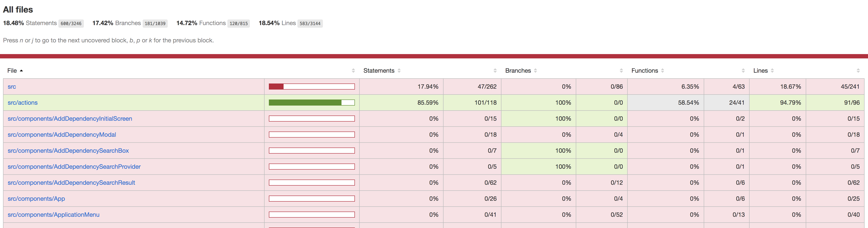868x228 pixels.
Task: Open the ApplicationMenu coverage report
Action: pyautogui.click(x=53, y=215)
